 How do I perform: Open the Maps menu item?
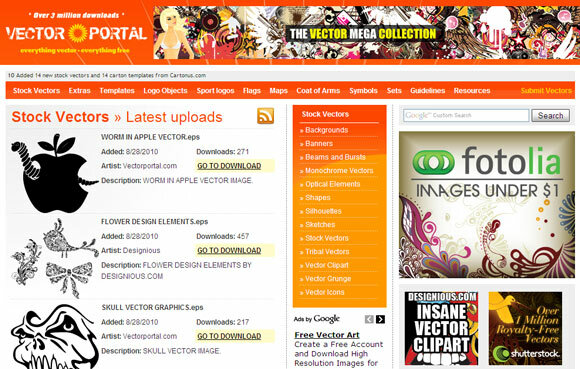(278, 91)
